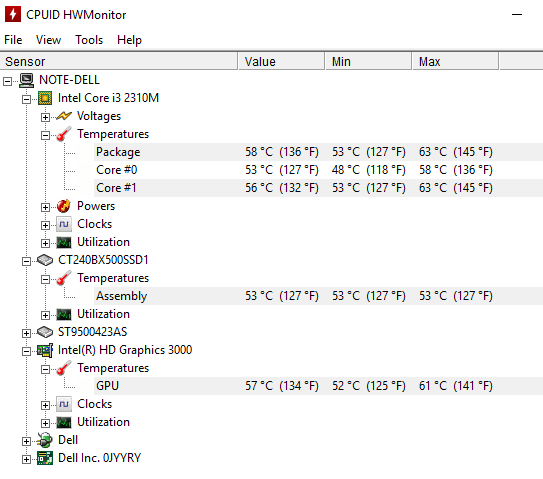Click the Intel HD Graphics 3000 card icon
This screenshot has width=543, height=479.
click(45, 350)
